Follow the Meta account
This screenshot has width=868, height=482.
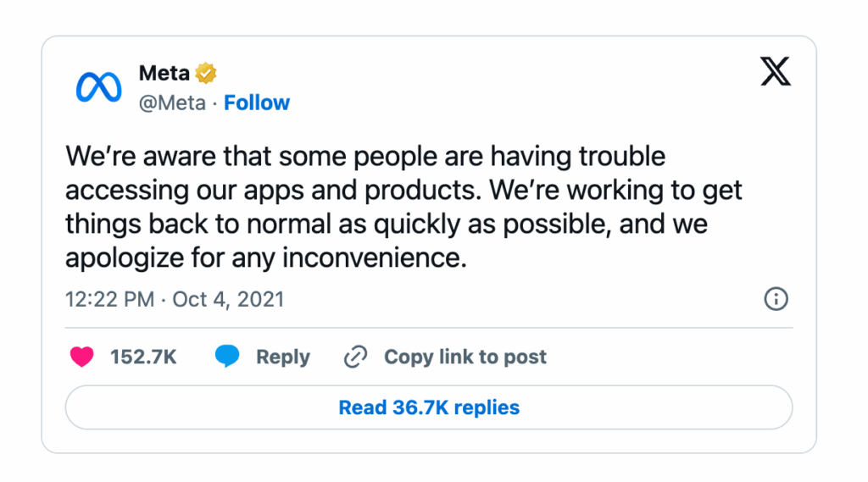257,102
